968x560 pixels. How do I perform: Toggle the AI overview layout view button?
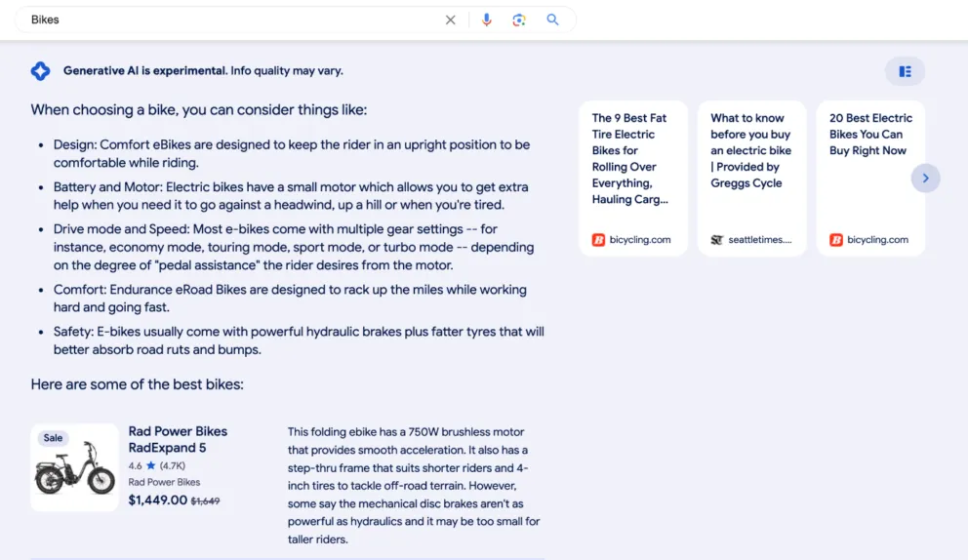pos(905,71)
